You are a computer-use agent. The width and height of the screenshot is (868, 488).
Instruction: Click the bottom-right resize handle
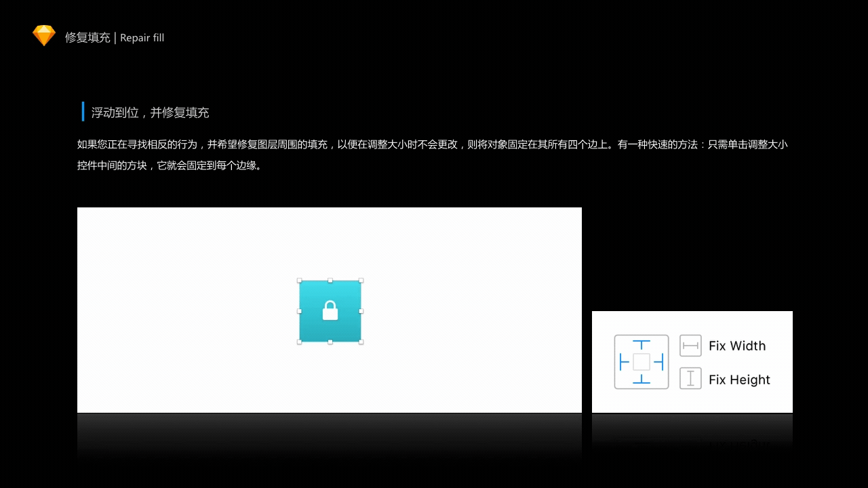pos(361,343)
